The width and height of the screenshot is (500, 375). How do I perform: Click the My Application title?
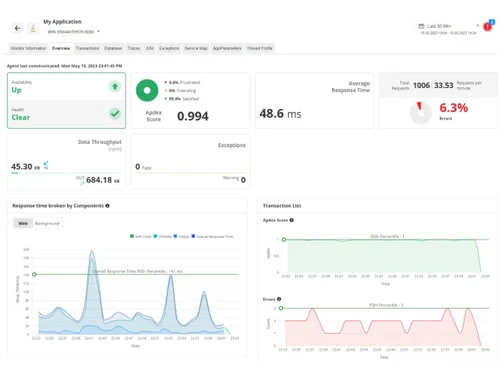[62, 22]
